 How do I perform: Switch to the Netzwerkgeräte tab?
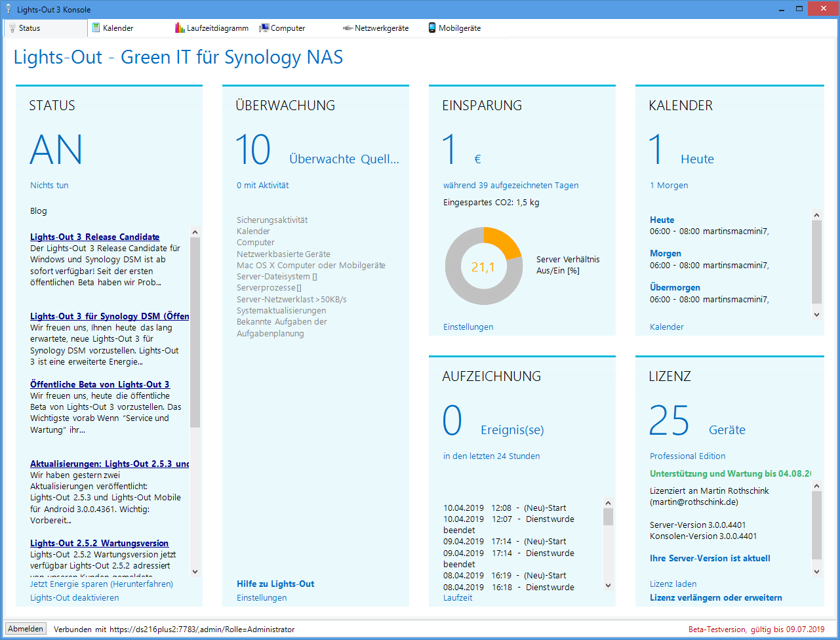[382, 28]
